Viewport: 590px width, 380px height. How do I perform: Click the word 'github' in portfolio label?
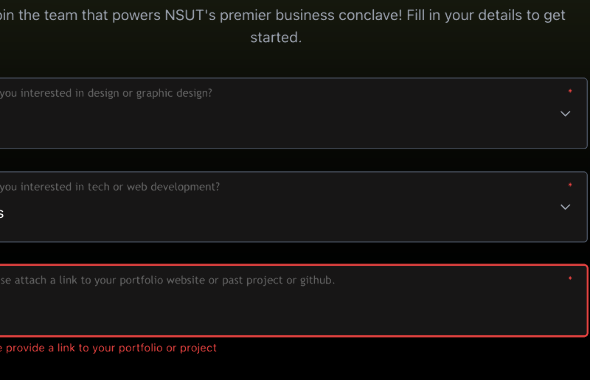pyautogui.click(x=316, y=281)
